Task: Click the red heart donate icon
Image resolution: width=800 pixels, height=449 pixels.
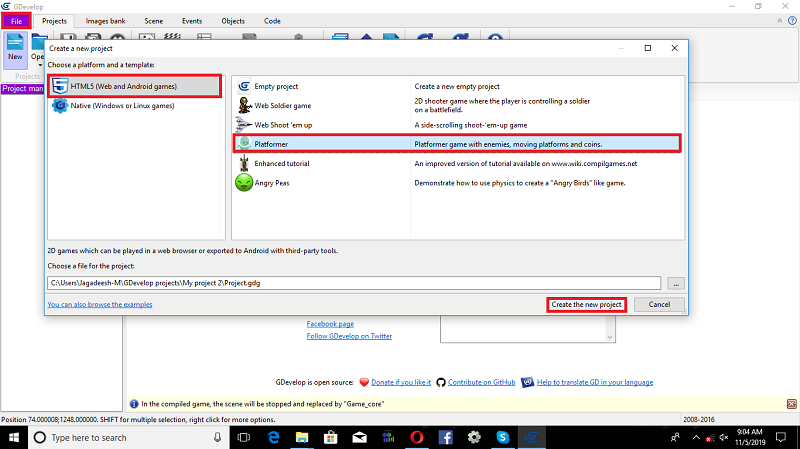Action: point(364,382)
